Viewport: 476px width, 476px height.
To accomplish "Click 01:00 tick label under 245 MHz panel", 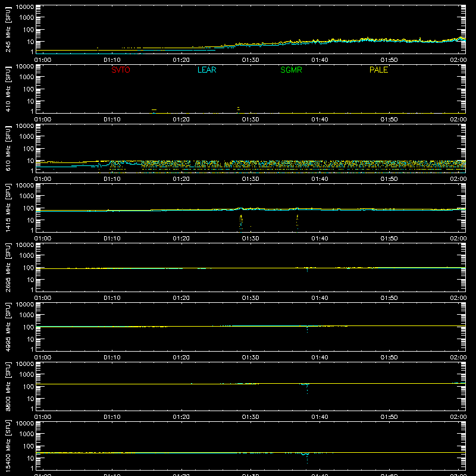I will (x=42, y=60).
